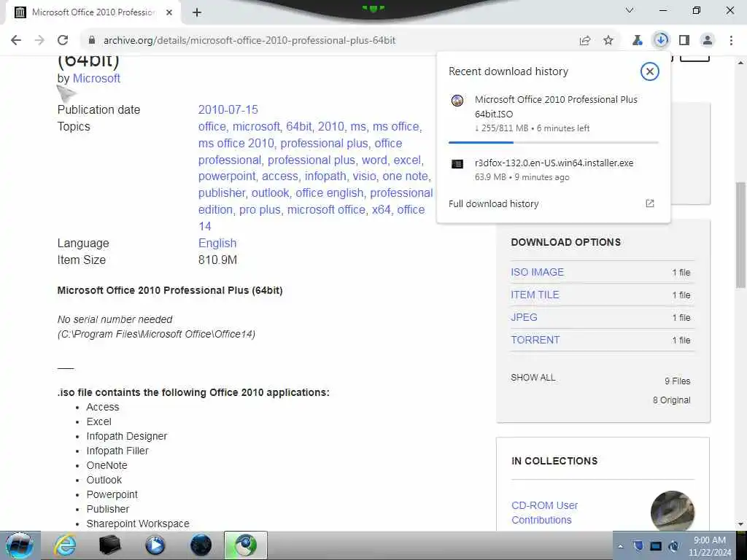This screenshot has width=747, height=560.
Task: Reload the archive.org page
Action: point(63,41)
